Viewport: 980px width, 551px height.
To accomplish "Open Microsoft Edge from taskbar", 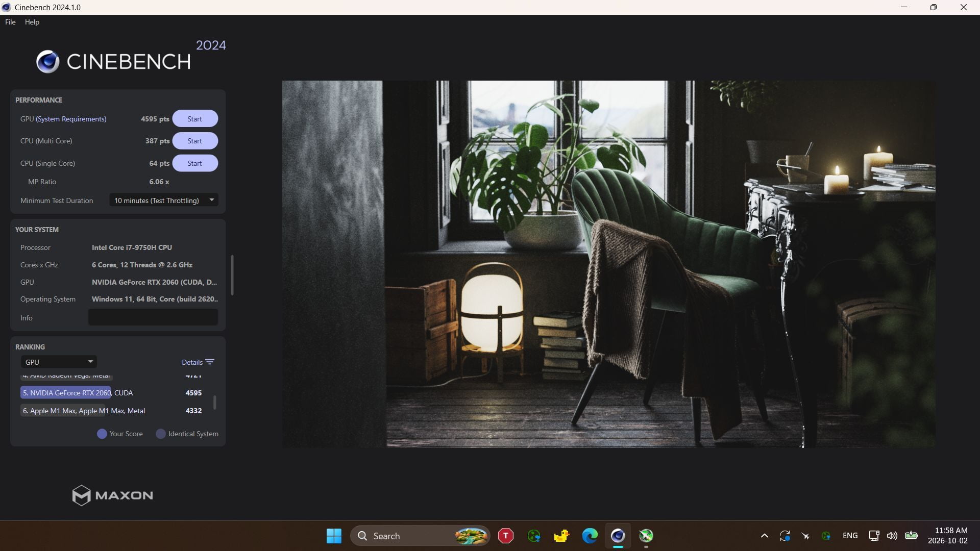I will click(x=590, y=536).
